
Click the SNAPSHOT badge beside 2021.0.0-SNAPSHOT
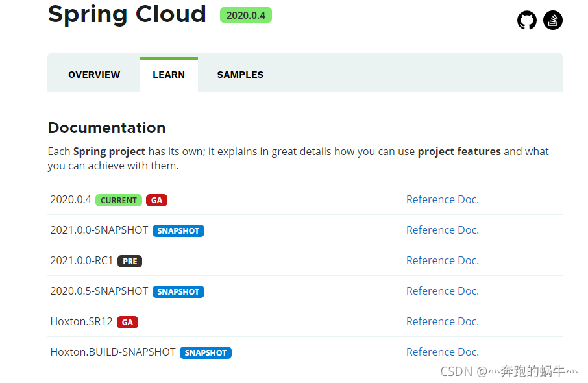click(178, 230)
